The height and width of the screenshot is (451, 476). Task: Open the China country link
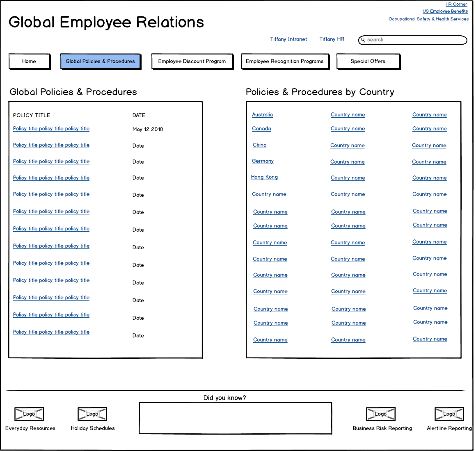click(x=260, y=145)
